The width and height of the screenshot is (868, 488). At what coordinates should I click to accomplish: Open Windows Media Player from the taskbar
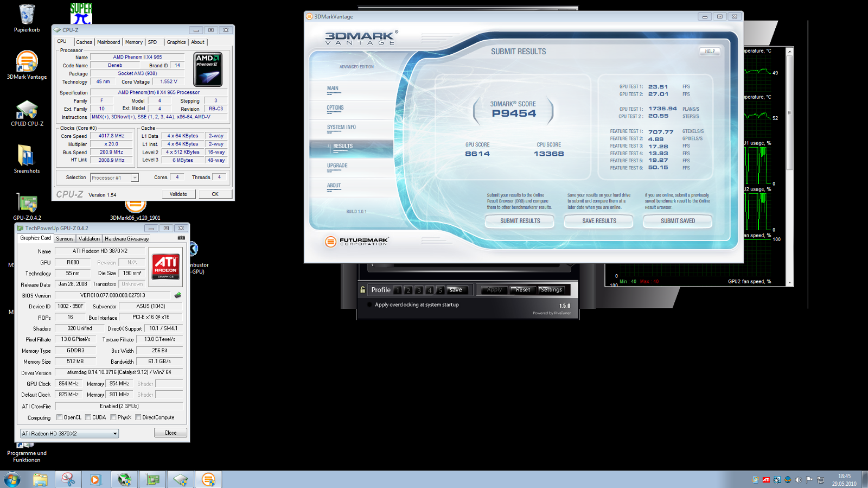(x=95, y=479)
